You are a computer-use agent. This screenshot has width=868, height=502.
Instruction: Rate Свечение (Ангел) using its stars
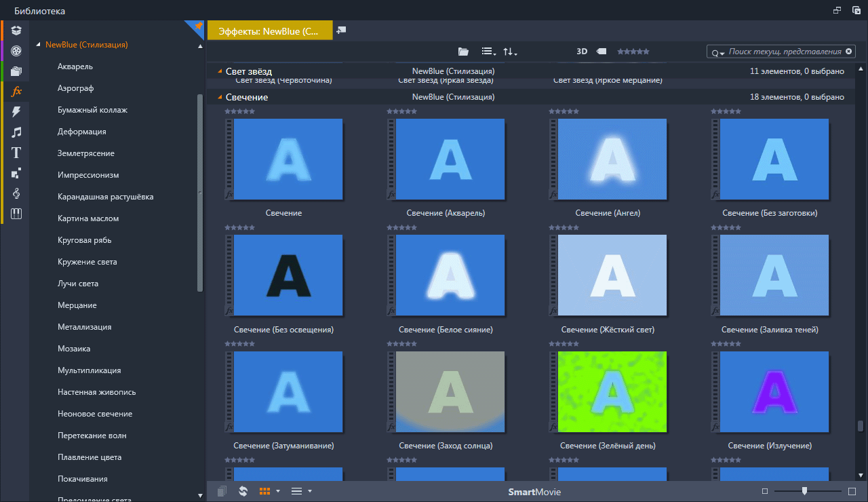564,111
